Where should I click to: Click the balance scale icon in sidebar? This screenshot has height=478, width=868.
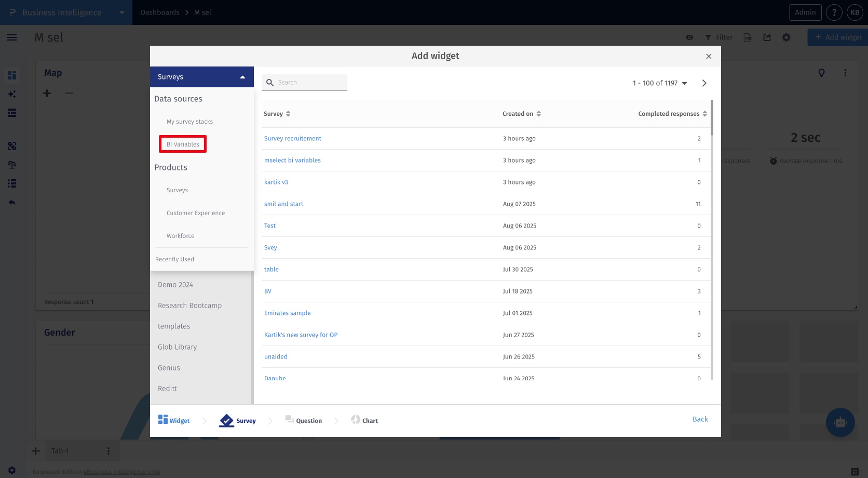12,165
